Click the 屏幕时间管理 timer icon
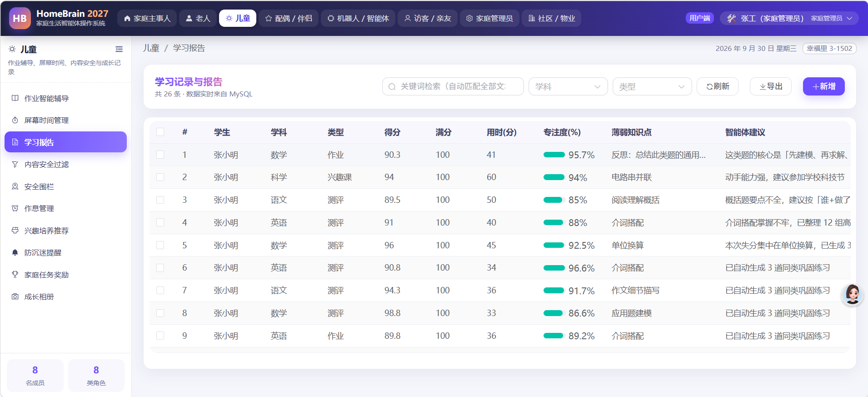Screen dimensions: 868x397 coord(15,120)
